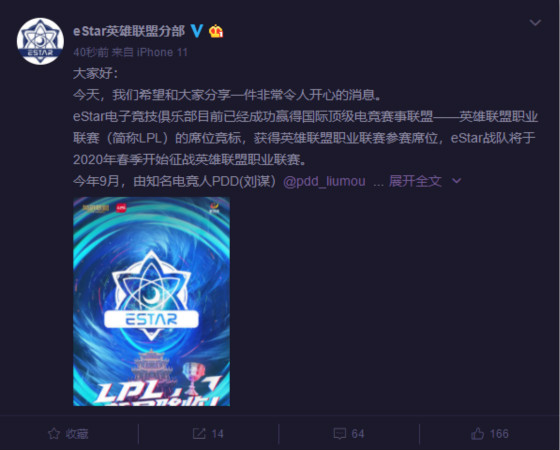The height and width of the screenshot is (450, 560).
Task: Click the blue verified V badge
Action: [197, 31]
